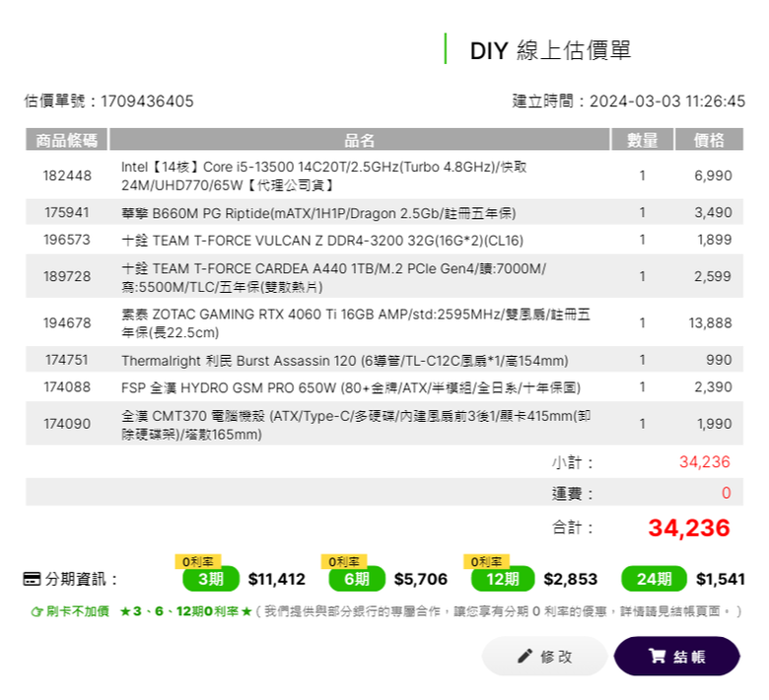Screen dimensions: 769x700
Task: Click the ZOTAC RTX 4060 Ti item name
Action: (356, 323)
